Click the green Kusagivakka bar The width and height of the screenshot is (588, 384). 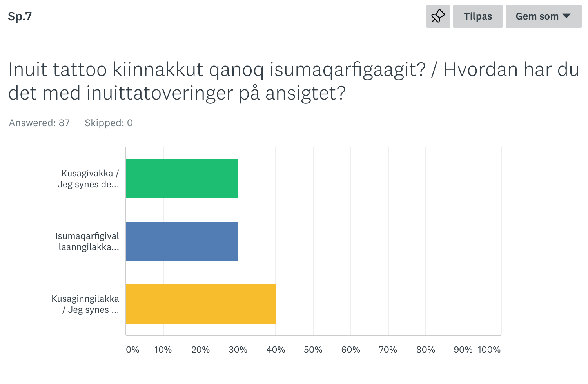click(182, 179)
